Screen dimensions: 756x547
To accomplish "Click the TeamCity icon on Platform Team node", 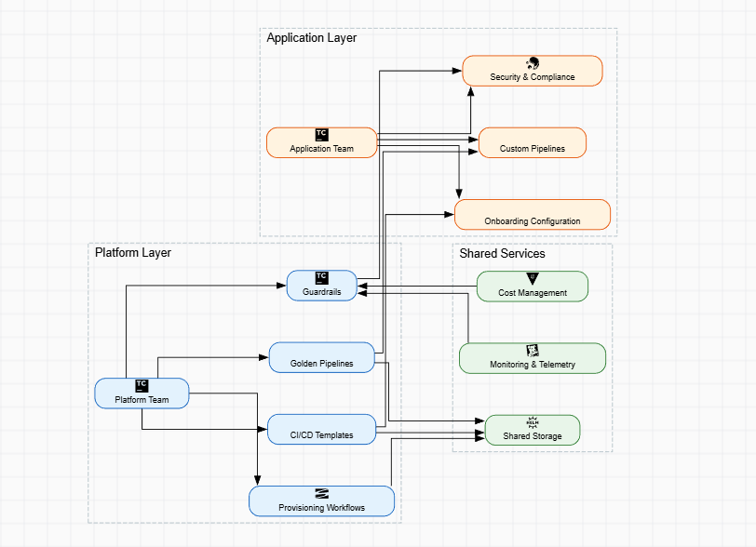I will pyautogui.click(x=142, y=386).
